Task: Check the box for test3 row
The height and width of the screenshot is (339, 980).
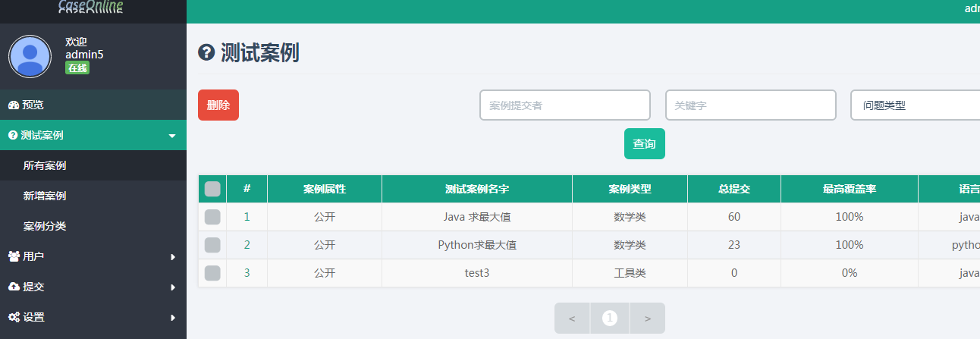Action: (x=212, y=273)
